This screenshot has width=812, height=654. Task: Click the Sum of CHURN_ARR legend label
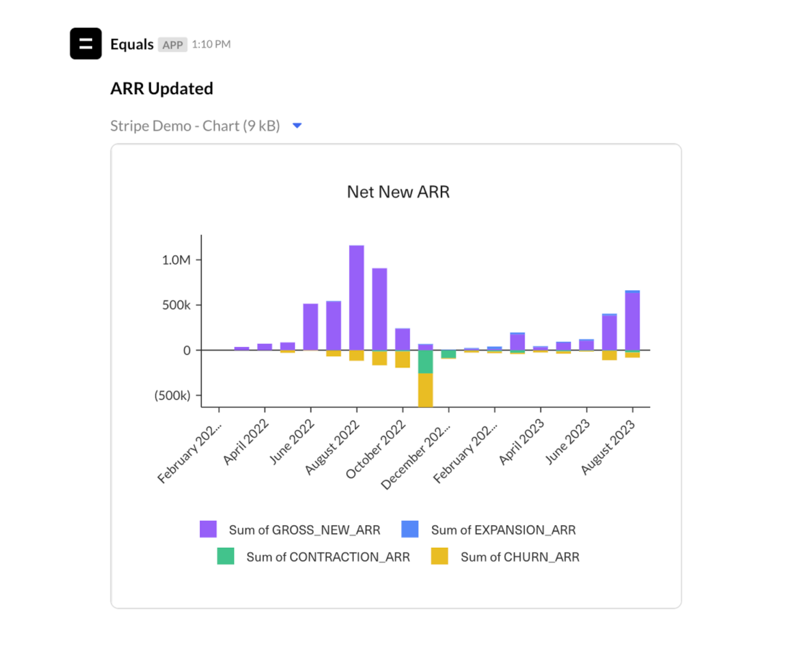pos(520,557)
